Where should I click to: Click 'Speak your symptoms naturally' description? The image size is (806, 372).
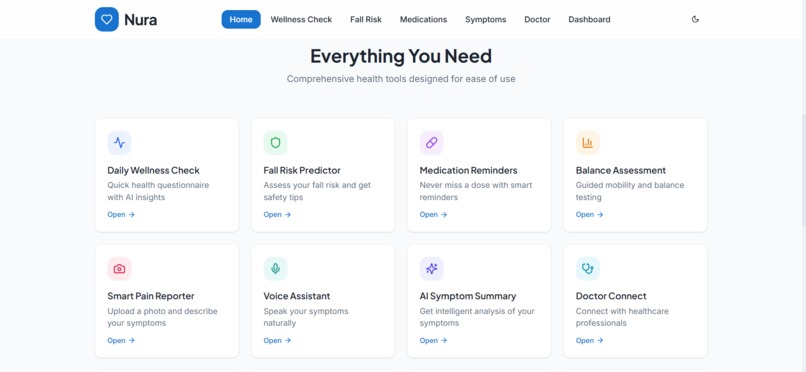pyautogui.click(x=306, y=317)
